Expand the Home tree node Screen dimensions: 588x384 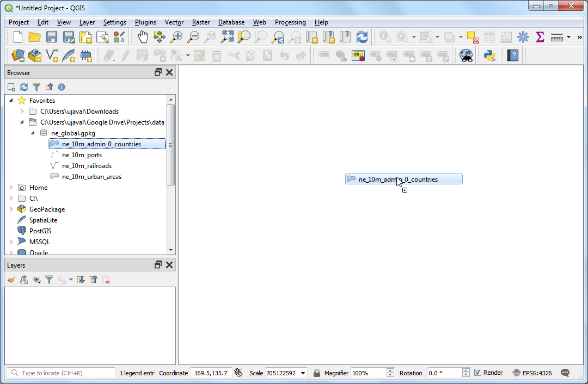click(x=11, y=188)
